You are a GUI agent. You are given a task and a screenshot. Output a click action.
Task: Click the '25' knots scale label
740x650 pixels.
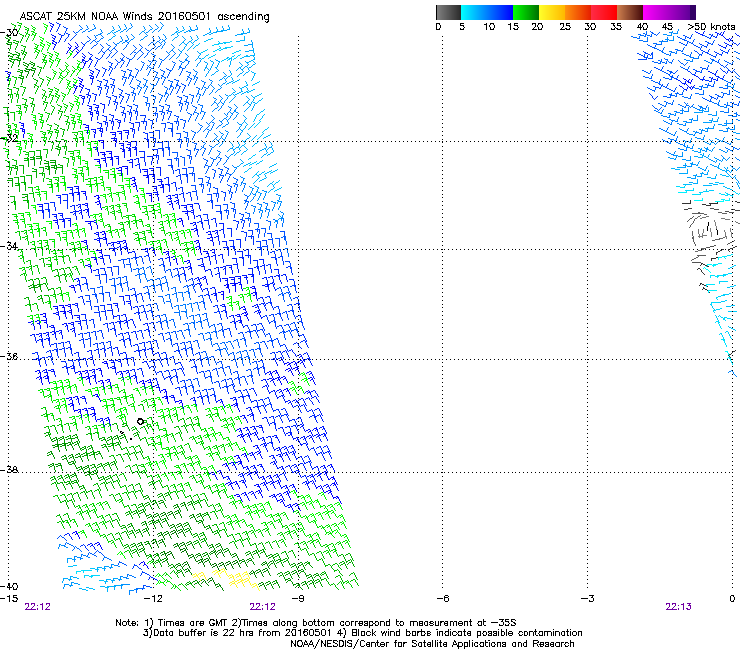(x=565, y=27)
